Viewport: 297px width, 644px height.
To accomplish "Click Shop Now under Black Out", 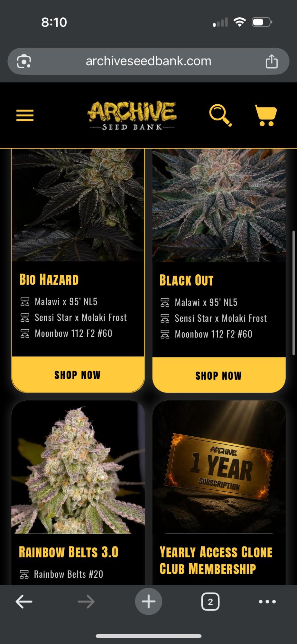I will tap(219, 375).
